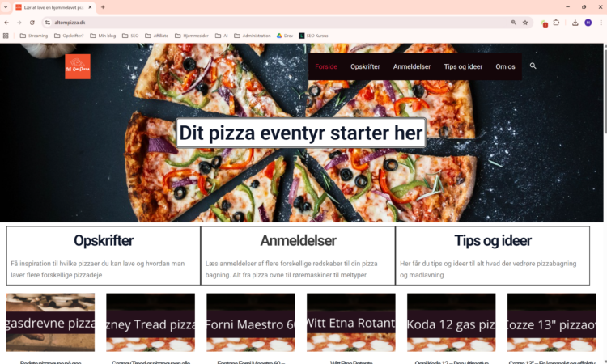This screenshot has height=364, width=607.
Task: Bookmark this page with the star icon
Action: 525,23
